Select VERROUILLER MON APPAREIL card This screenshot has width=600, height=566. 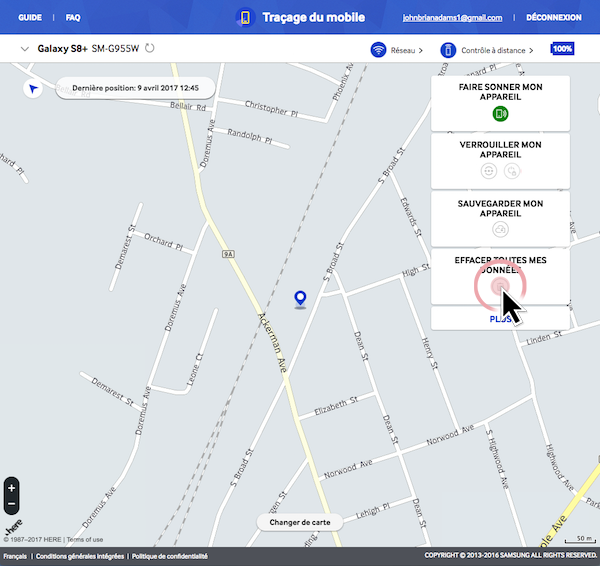pos(500,161)
